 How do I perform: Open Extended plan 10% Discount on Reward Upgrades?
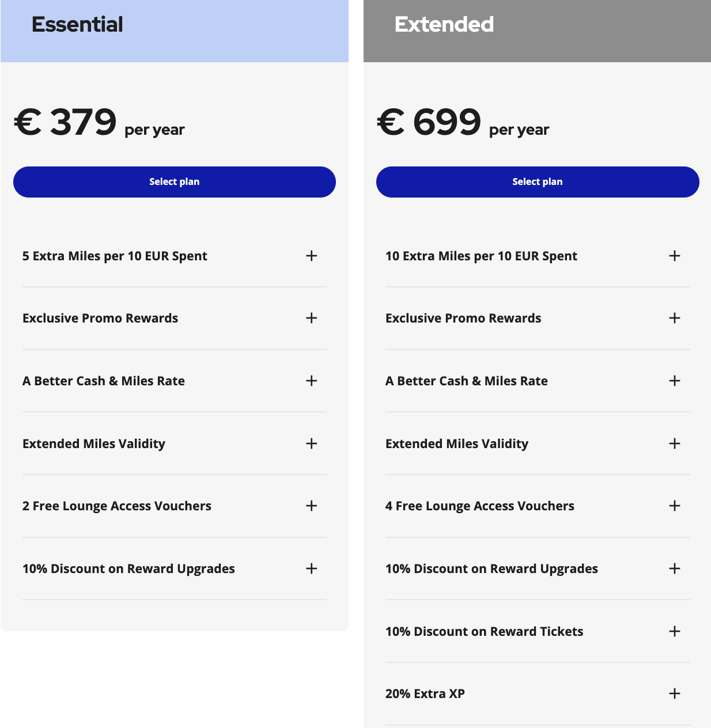(x=675, y=568)
